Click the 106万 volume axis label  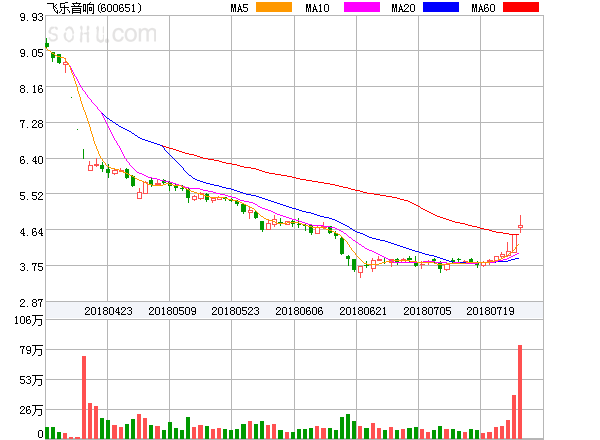(29, 320)
